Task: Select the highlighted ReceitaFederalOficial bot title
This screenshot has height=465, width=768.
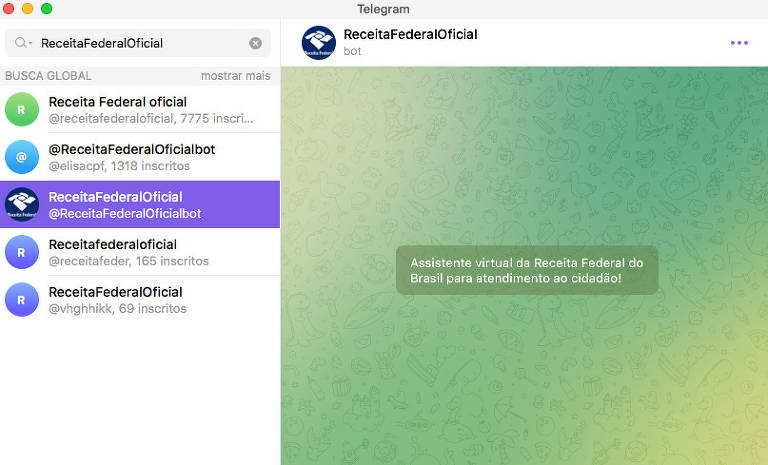Action: pos(116,197)
